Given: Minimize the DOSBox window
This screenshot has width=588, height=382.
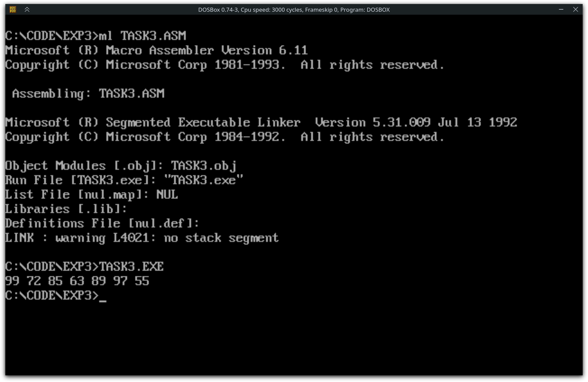Looking at the screenshot, I should click(561, 9).
